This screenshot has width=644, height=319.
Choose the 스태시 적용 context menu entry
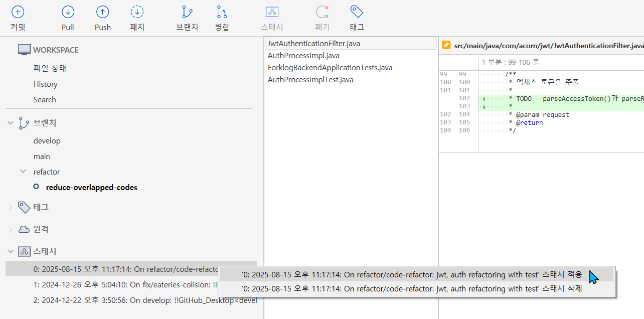tap(411, 274)
